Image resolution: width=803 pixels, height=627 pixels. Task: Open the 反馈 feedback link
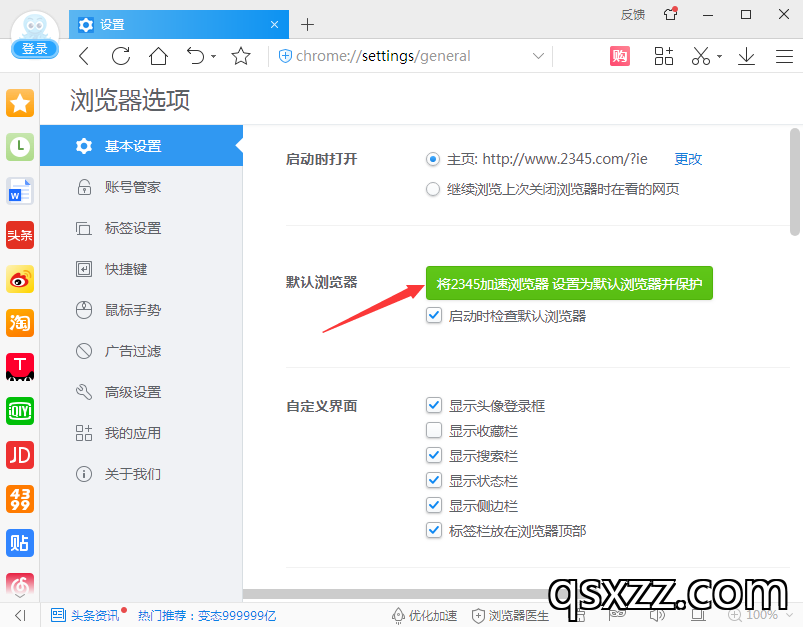point(632,15)
